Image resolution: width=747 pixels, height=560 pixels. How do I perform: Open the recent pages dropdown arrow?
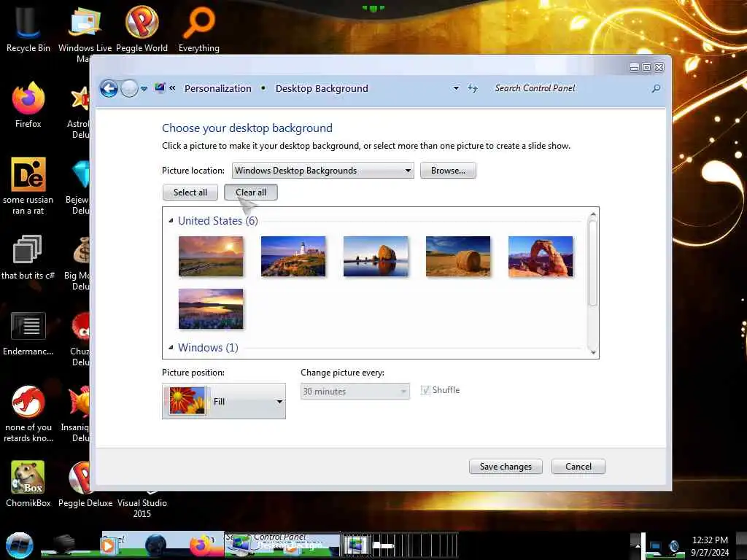[x=144, y=89]
